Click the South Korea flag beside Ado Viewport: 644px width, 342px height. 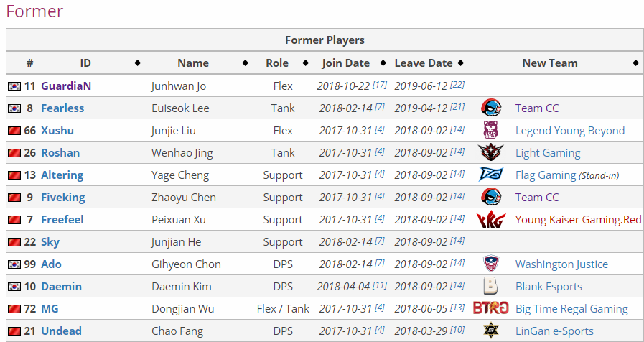coord(14,264)
